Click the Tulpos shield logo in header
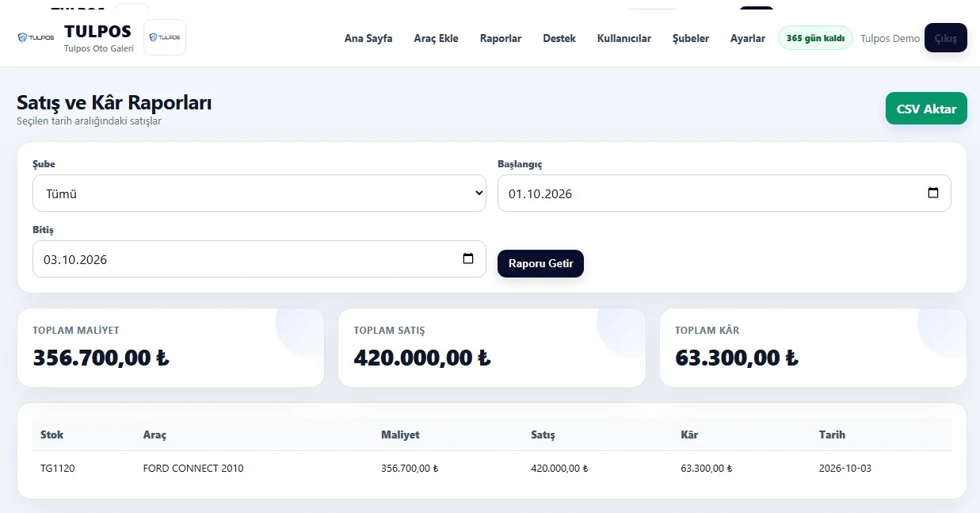 point(36,37)
